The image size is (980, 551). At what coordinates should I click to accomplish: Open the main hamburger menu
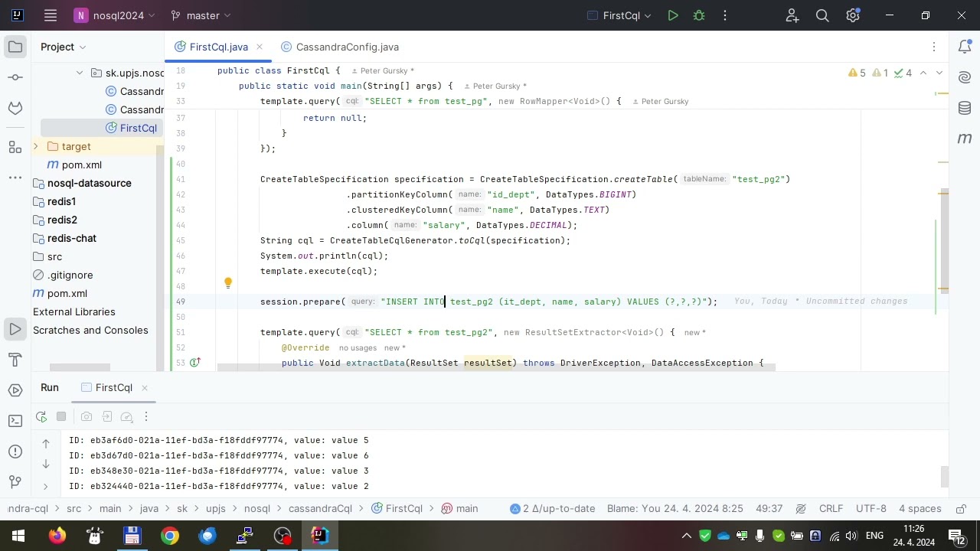(x=51, y=15)
